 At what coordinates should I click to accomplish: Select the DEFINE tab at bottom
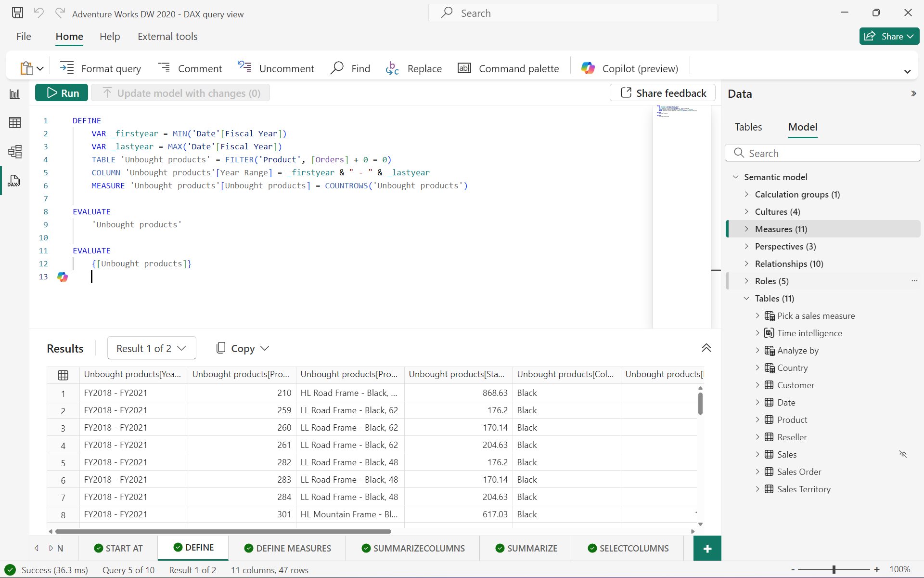click(193, 547)
